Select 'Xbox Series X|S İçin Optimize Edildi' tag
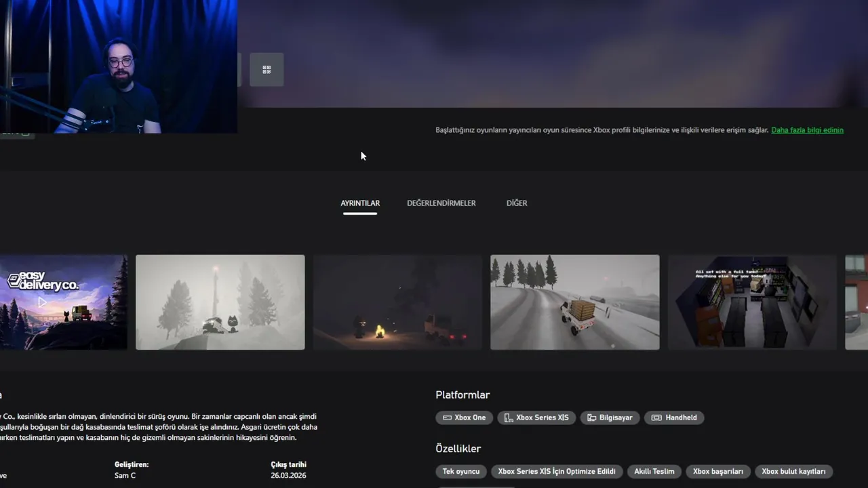Viewport: 868px width, 488px height. [557, 472]
